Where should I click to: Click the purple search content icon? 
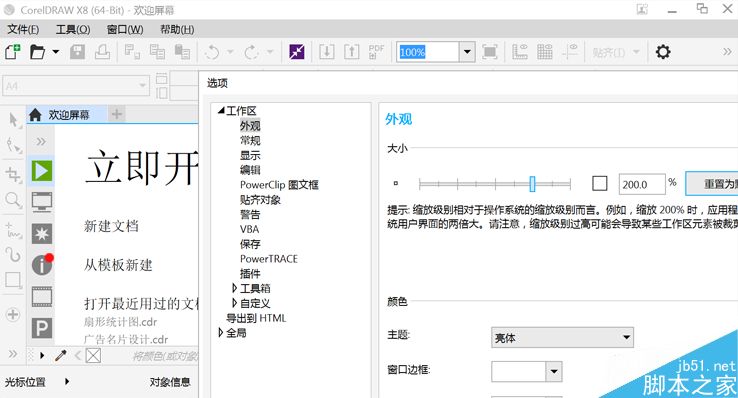(x=297, y=52)
